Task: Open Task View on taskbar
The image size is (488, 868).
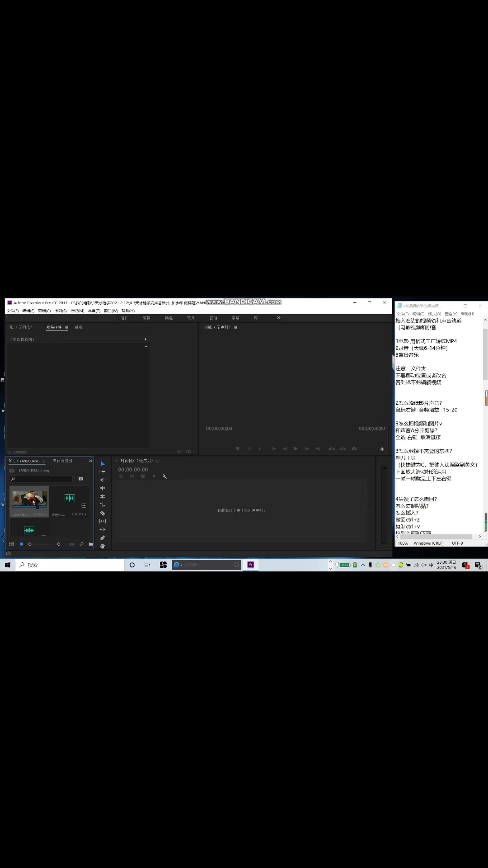Action: 147,565
